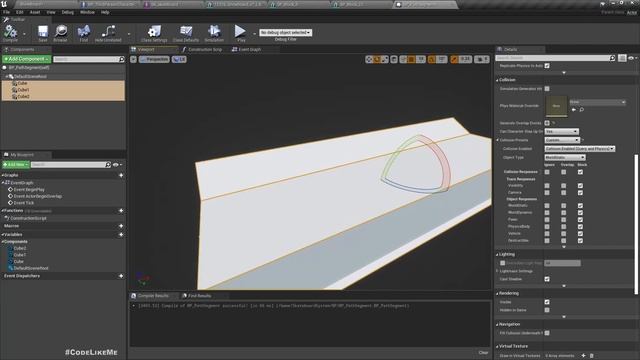Open the Debug menu
The image size is (640, 360).
67,12
